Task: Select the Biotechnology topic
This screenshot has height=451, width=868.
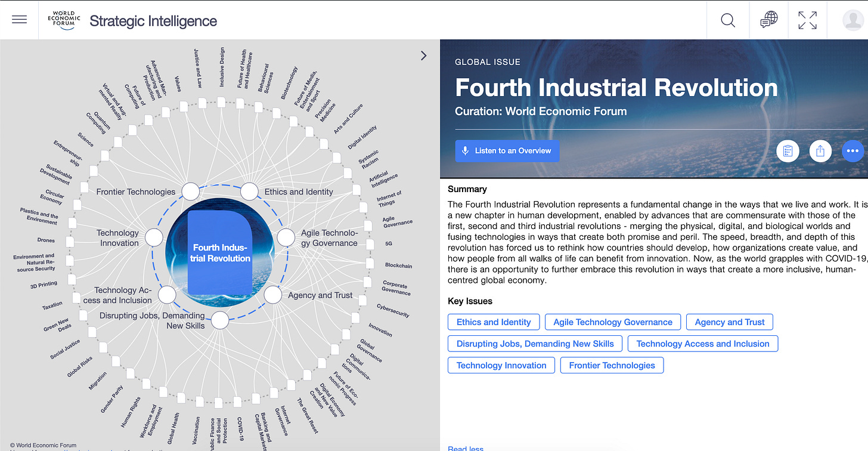Action: point(289,82)
